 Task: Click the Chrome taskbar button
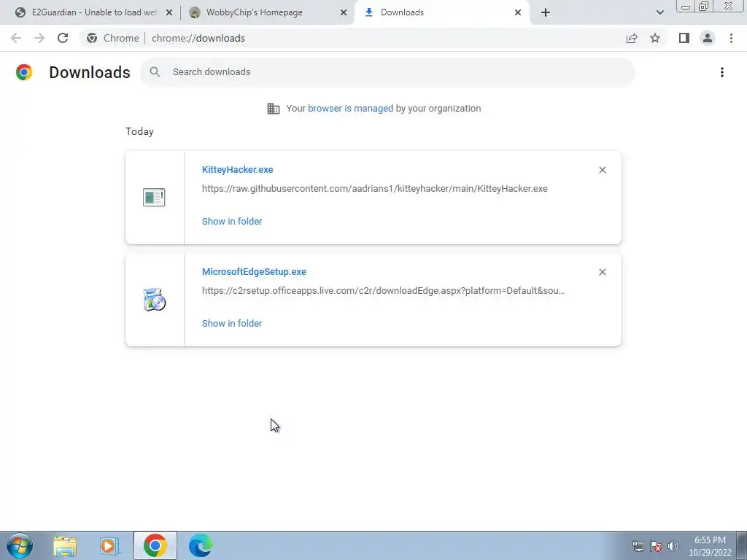coord(155,545)
